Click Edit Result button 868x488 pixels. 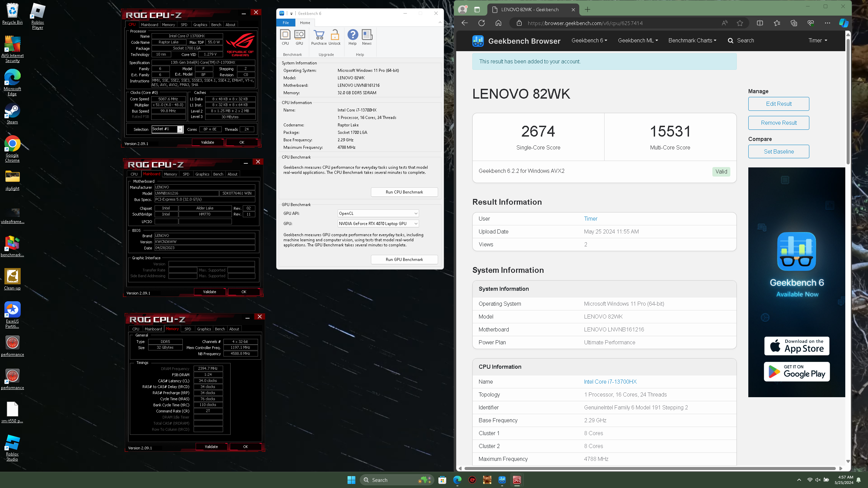coord(778,104)
